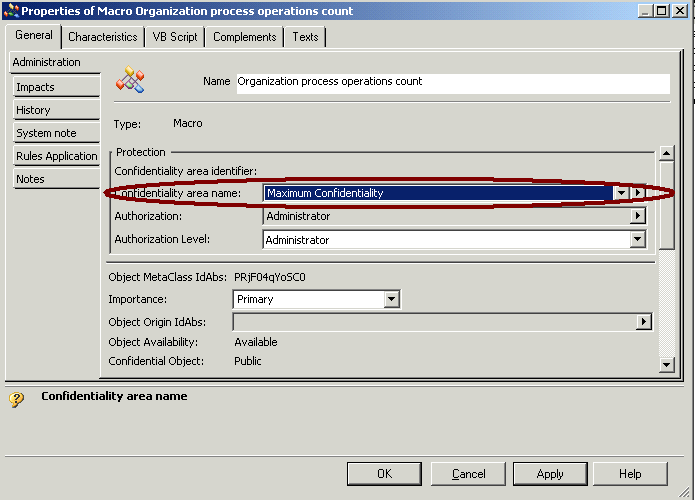Click the Name text field

452,82
